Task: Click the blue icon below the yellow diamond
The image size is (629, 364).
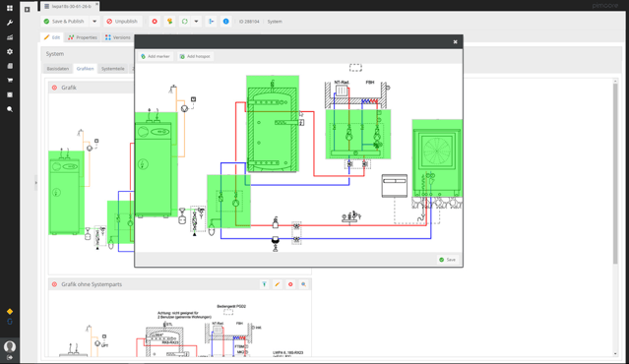Action: [x=10, y=322]
